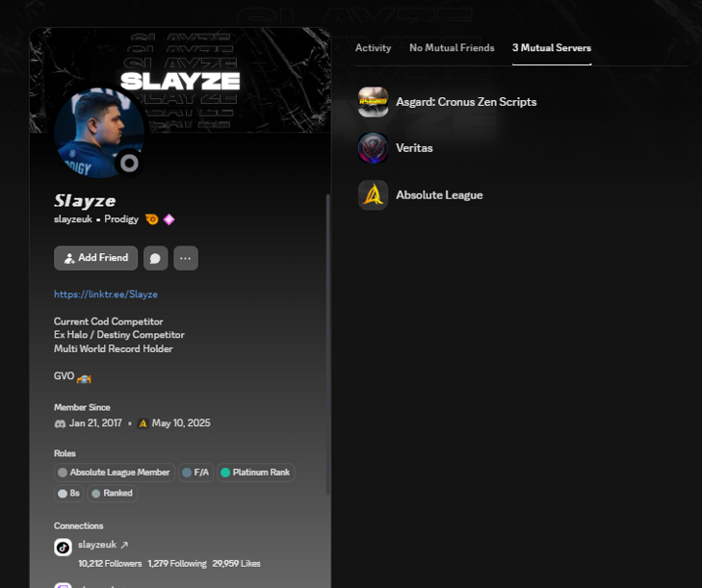
Task: Click the Veritas server icon
Action: [373, 148]
